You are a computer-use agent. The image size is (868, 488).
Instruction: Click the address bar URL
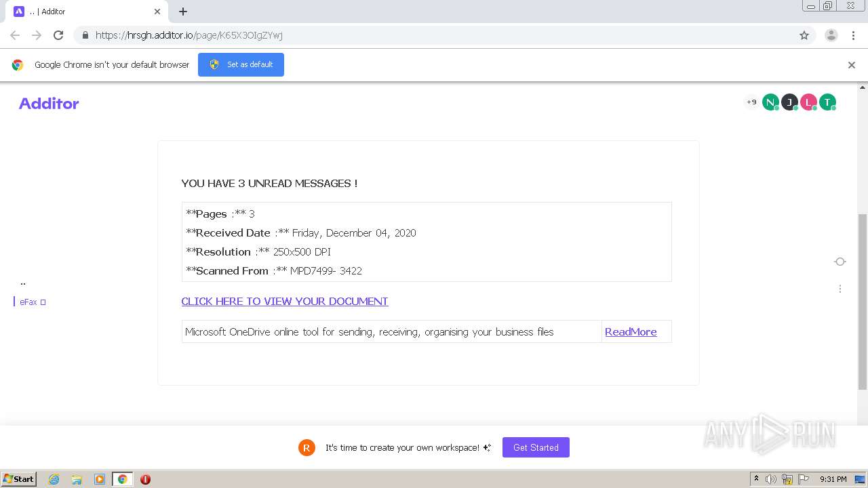[x=189, y=35]
